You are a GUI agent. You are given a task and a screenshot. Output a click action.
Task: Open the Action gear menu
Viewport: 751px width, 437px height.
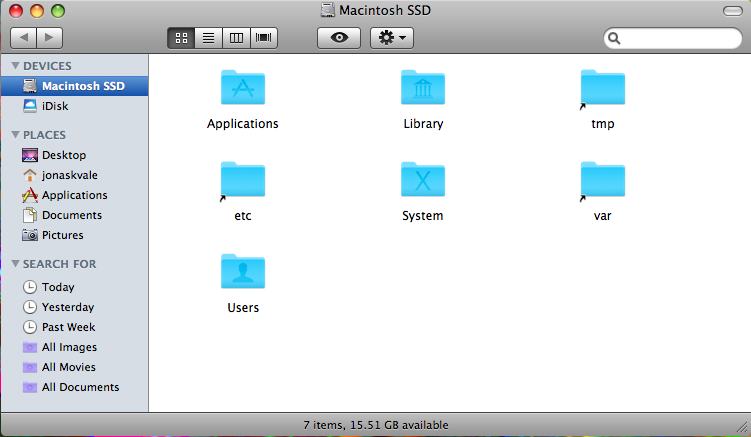pyautogui.click(x=392, y=38)
